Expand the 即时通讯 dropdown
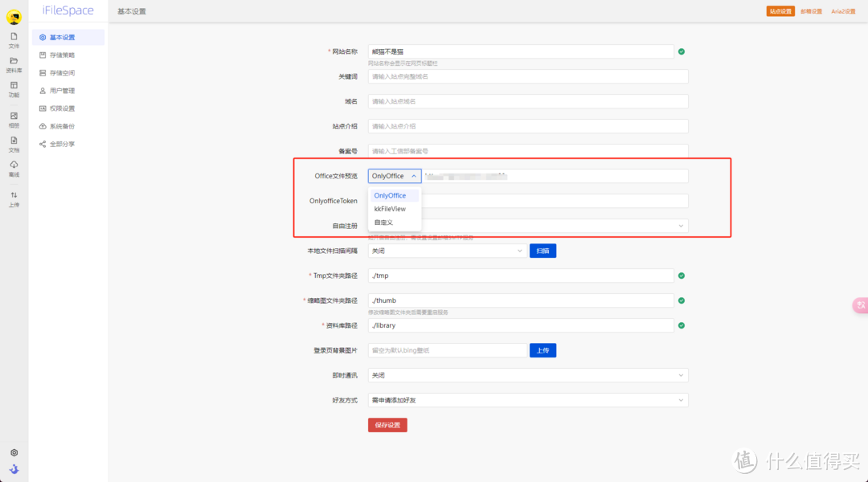 [x=527, y=375]
